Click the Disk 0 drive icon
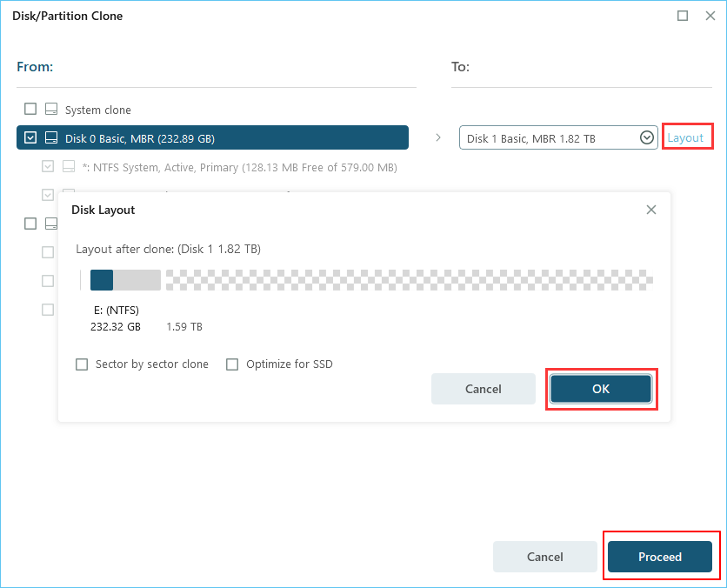 click(51, 137)
